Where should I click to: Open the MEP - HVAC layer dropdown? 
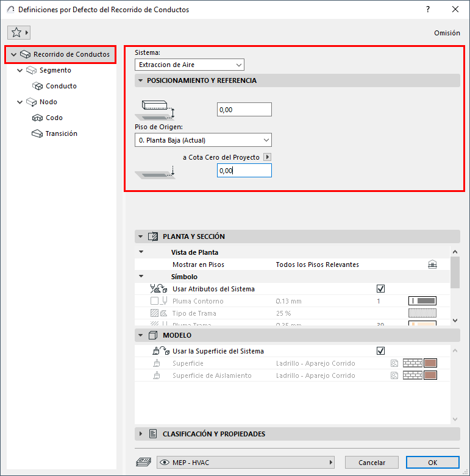point(245,463)
